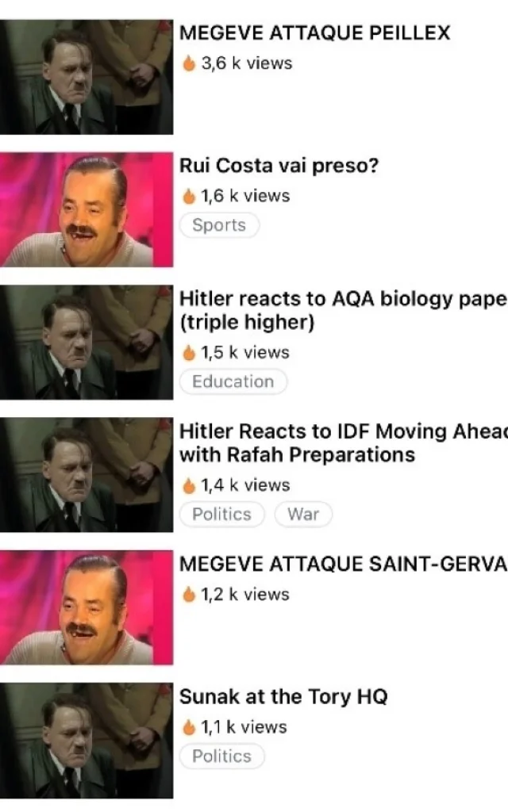Select the Sports tag
This screenshot has height=812, width=508.
click(x=219, y=225)
